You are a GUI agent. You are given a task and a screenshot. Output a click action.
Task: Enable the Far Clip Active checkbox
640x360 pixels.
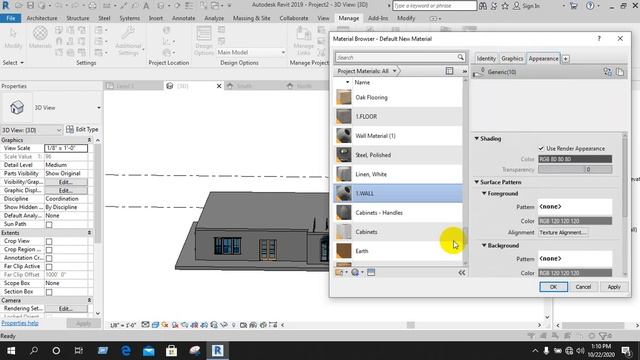pyautogui.click(x=49, y=267)
